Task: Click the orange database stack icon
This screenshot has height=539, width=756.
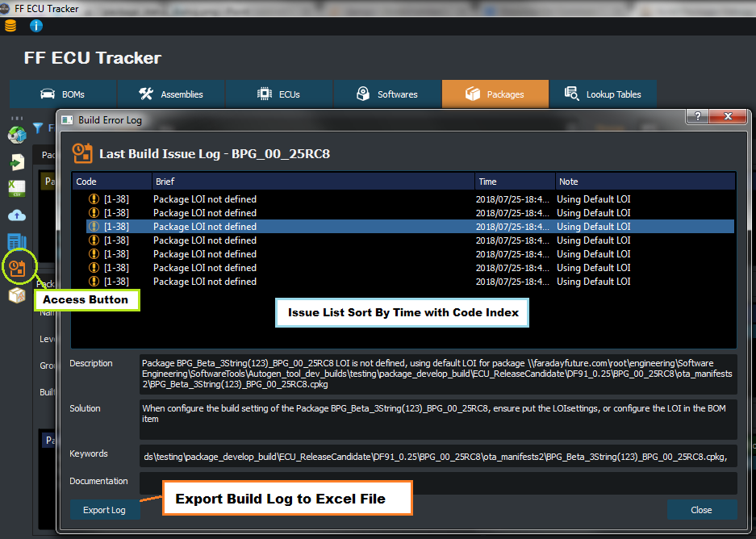Action: [10, 26]
